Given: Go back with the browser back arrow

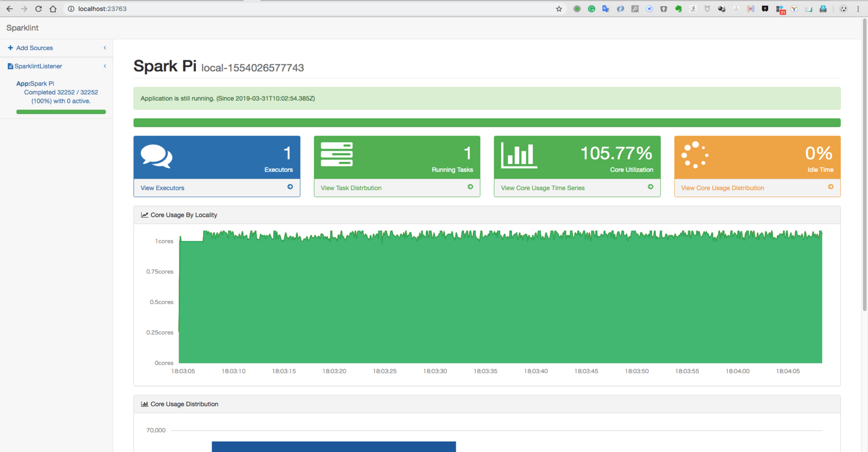Looking at the screenshot, I should coord(9,9).
